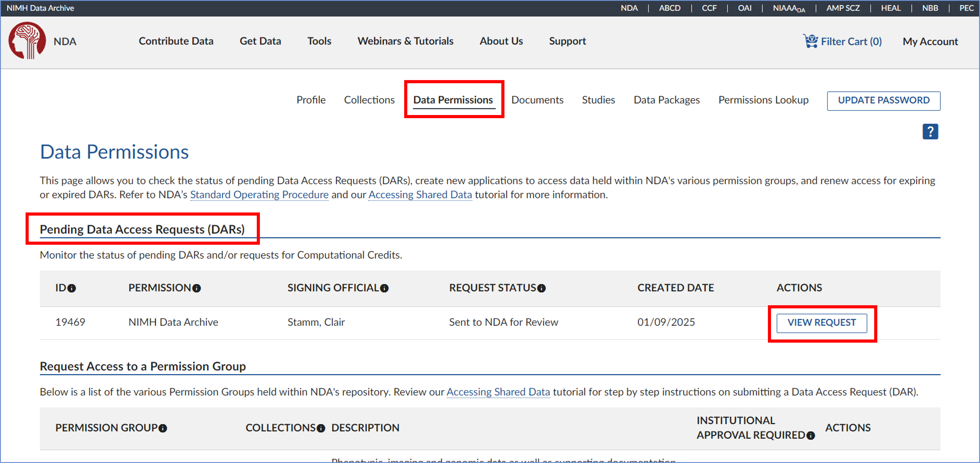
Task: Click created date 01/09/2025 cell
Action: (x=666, y=322)
